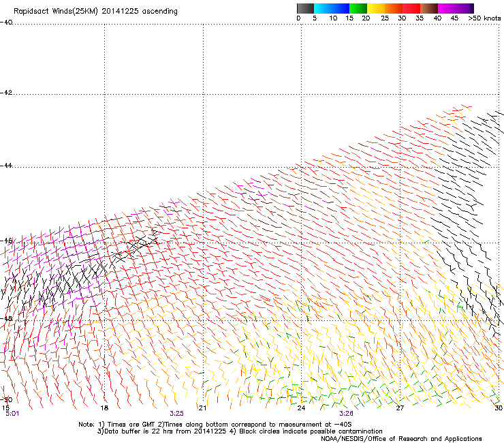504x443 pixels.
Task: Click the note 'Data buffer is 22 hrs'
Action: [140, 431]
